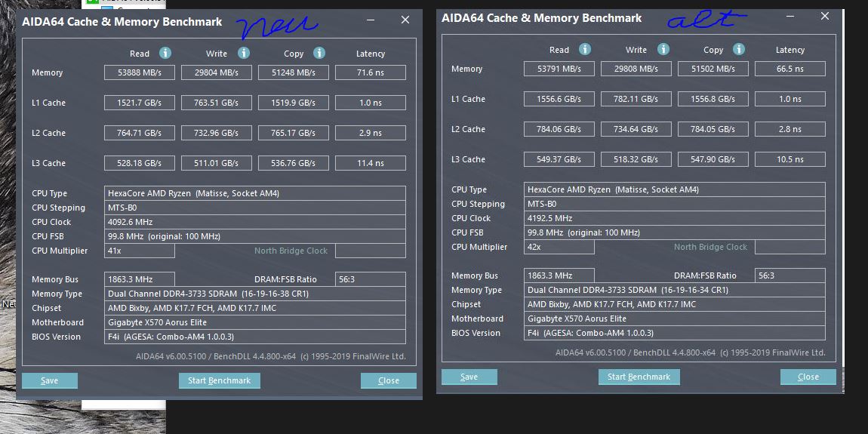868x434 pixels.
Task: Select L2 write value 732.96 GB/s
Action: pos(217,133)
